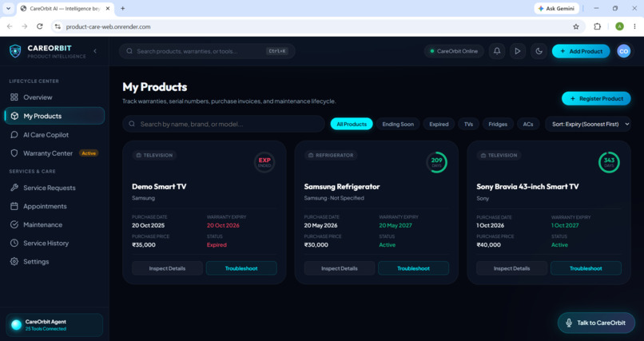This screenshot has height=341, width=644.
Task: Click the Sony Bravia 43-inch Smart TV title
Action: pyautogui.click(x=528, y=186)
